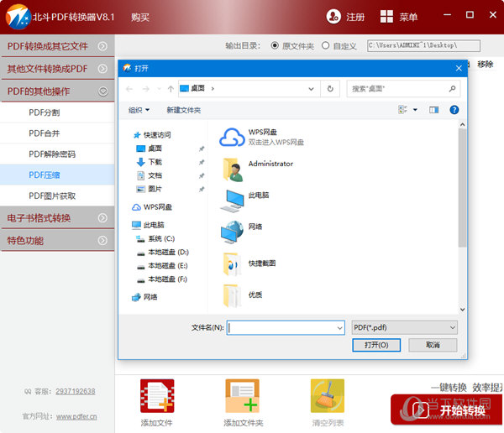Refresh the folder location

[x=330, y=89]
